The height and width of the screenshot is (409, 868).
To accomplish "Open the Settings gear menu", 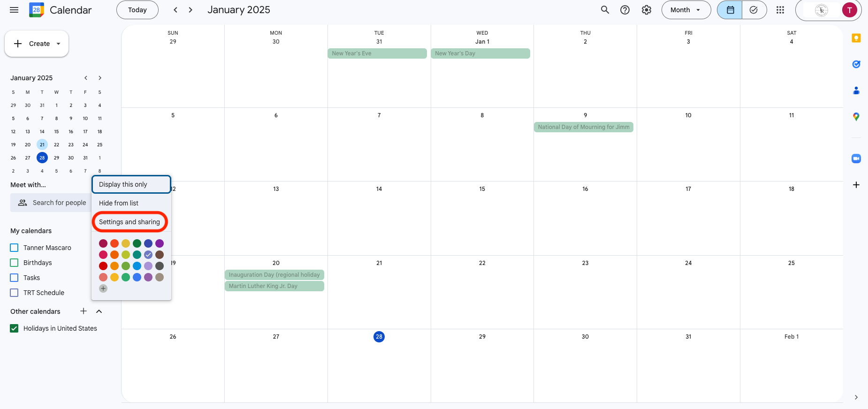I will pyautogui.click(x=647, y=10).
